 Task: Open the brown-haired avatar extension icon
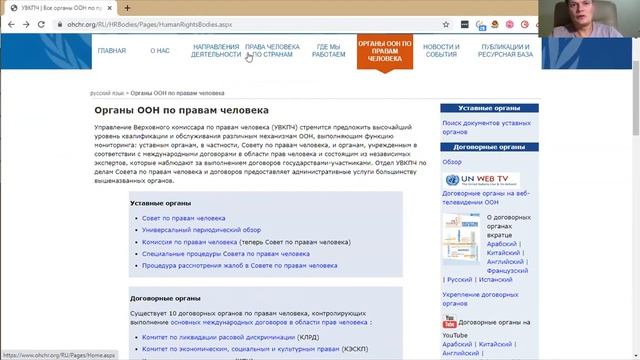pos(495,24)
